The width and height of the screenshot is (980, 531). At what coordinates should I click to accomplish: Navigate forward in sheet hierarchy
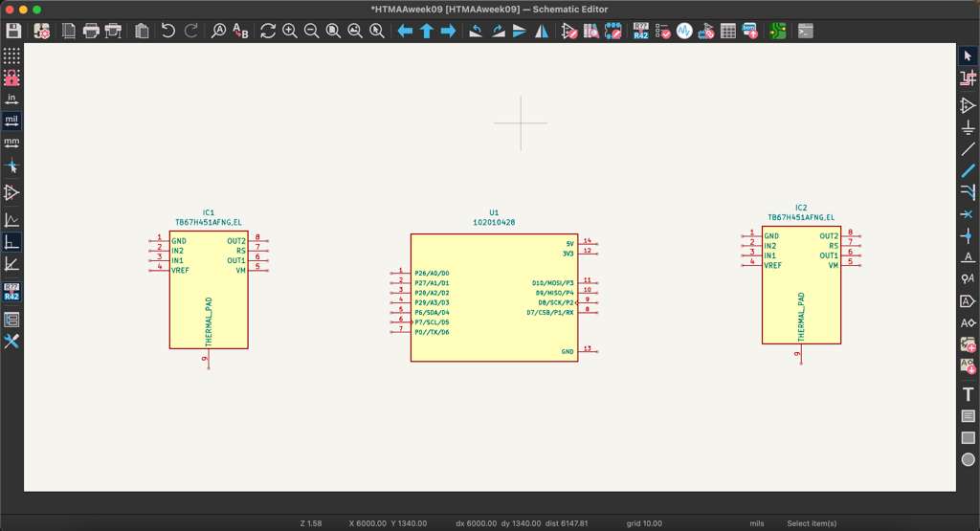(448, 31)
